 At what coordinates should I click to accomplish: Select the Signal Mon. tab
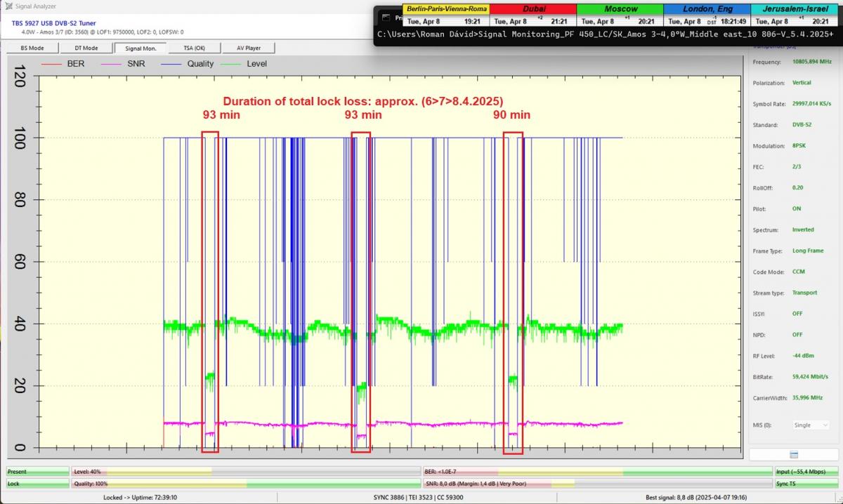coord(140,48)
